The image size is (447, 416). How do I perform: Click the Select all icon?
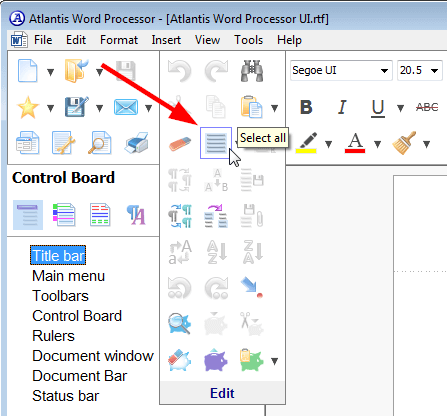216,143
